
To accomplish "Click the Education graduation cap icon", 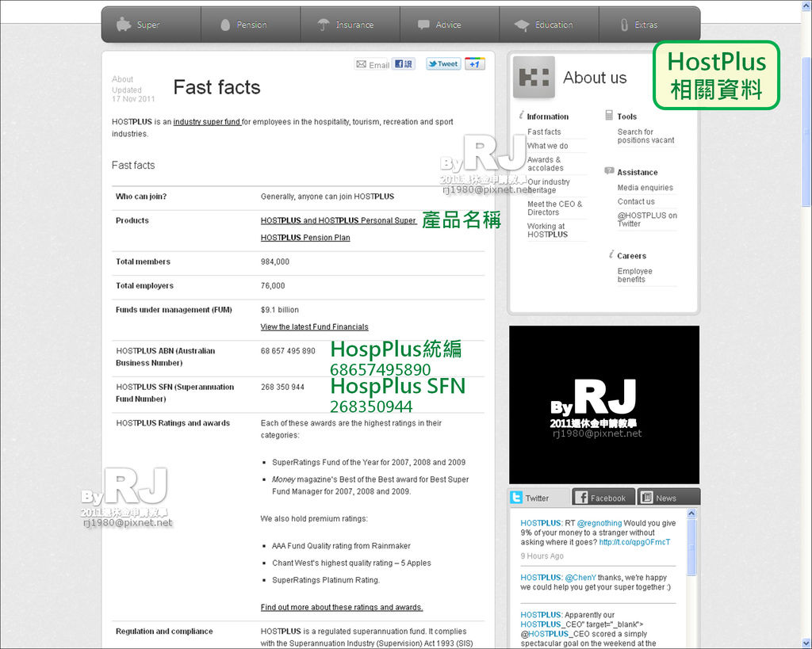I will 522,25.
